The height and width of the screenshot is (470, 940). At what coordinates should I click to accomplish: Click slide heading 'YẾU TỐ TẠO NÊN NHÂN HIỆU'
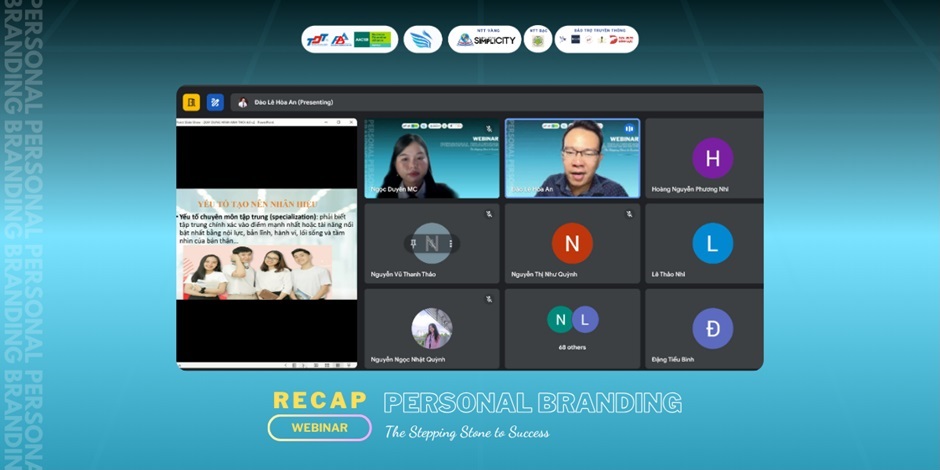[258, 204]
